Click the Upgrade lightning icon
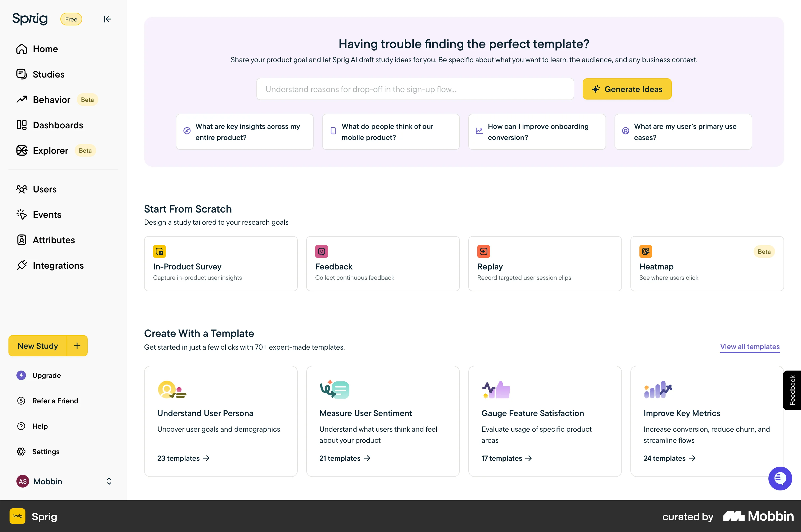 click(21, 375)
